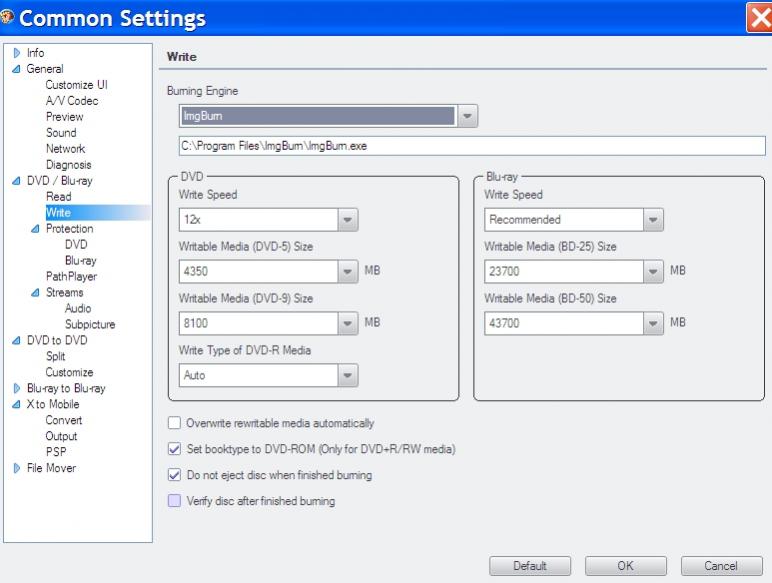Viewport: 772px width, 583px height.
Task: Expand the File Mover node
Action: pos(17,468)
